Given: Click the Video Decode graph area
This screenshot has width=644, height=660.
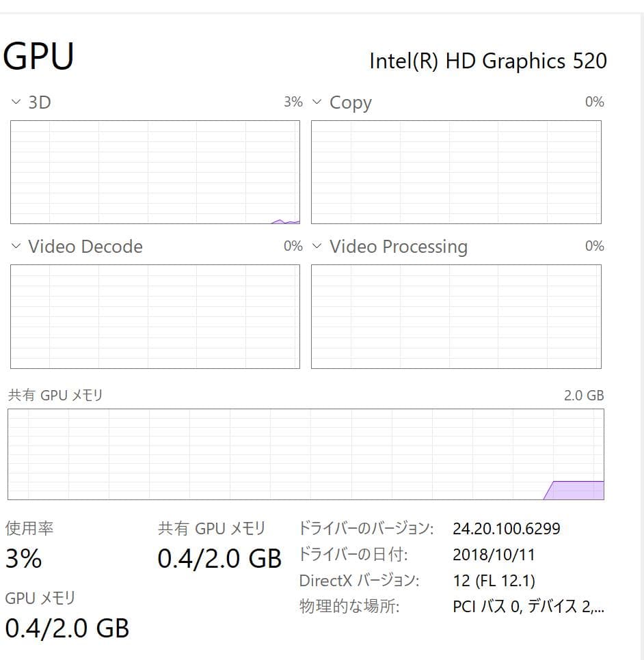Looking at the screenshot, I should click(x=155, y=316).
